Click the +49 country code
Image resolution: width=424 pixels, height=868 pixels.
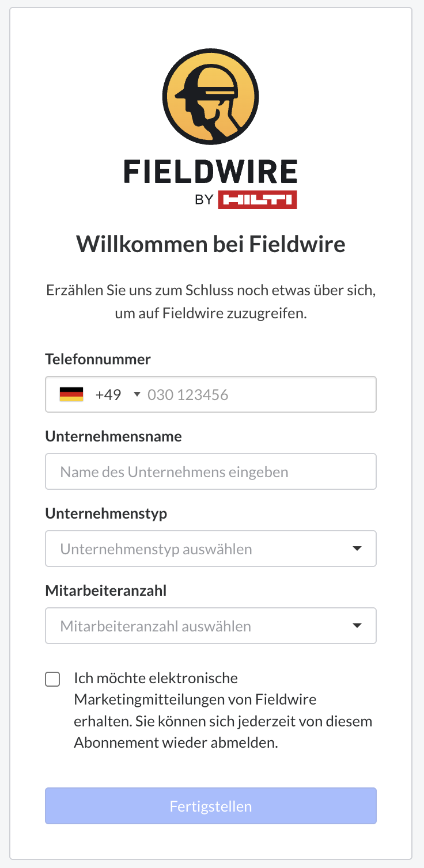[x=108, y=395]
